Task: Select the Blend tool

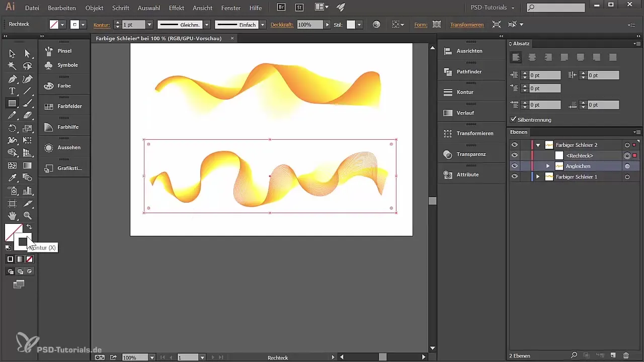Action: (28, 178)
